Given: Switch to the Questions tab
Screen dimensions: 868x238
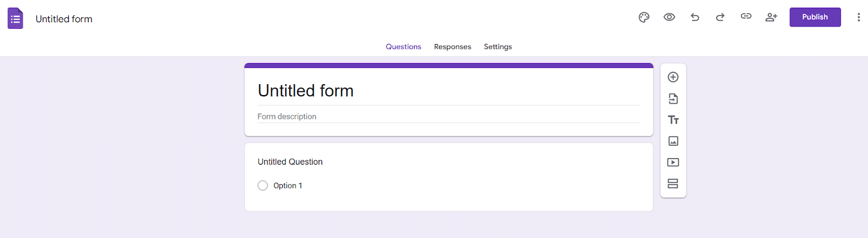Looking at the screenshot, I should click(403, 47).
